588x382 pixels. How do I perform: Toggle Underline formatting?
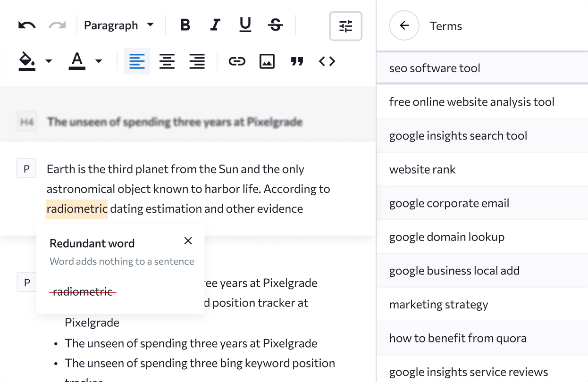pos(245,25)
